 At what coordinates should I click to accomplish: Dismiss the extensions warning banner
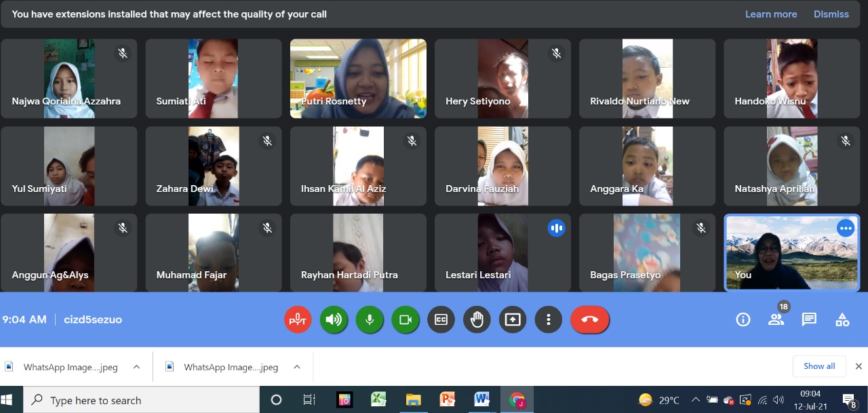coord(831,14)
